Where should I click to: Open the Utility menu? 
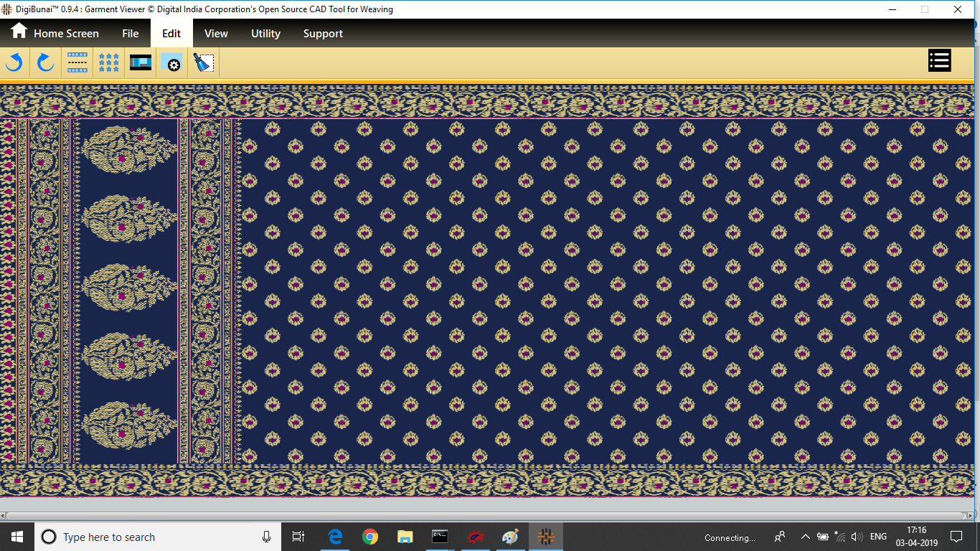(265, 34)
